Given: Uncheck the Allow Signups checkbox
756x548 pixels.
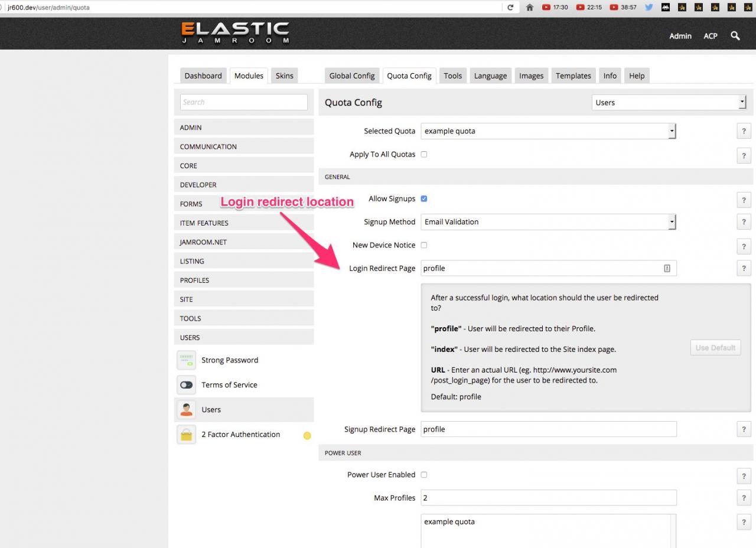Looking at the screenshot, I should [x=424, y=199].
